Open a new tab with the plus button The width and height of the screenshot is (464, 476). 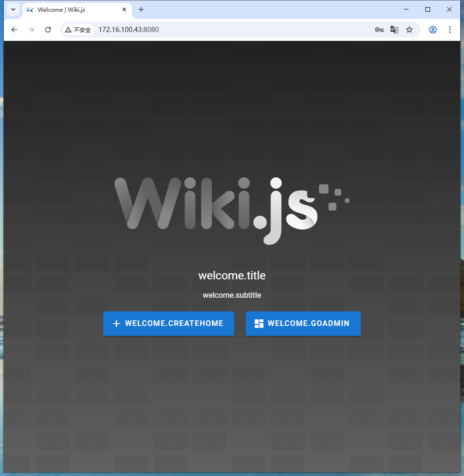click(141, 9)
